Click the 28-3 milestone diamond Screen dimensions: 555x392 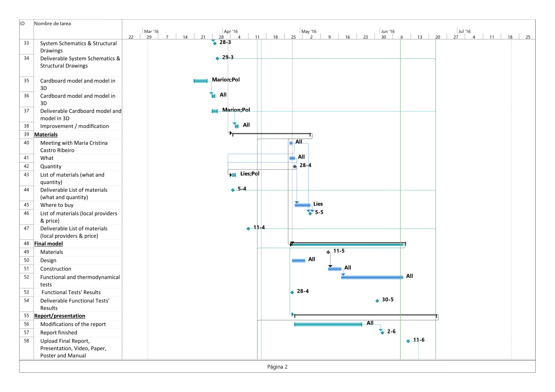pos(215,44)
